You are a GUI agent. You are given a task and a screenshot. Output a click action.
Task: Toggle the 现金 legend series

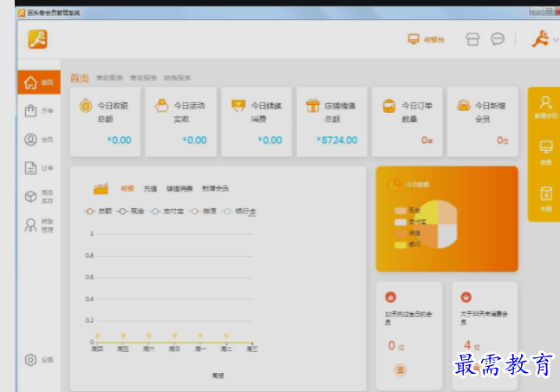(130, 212)
